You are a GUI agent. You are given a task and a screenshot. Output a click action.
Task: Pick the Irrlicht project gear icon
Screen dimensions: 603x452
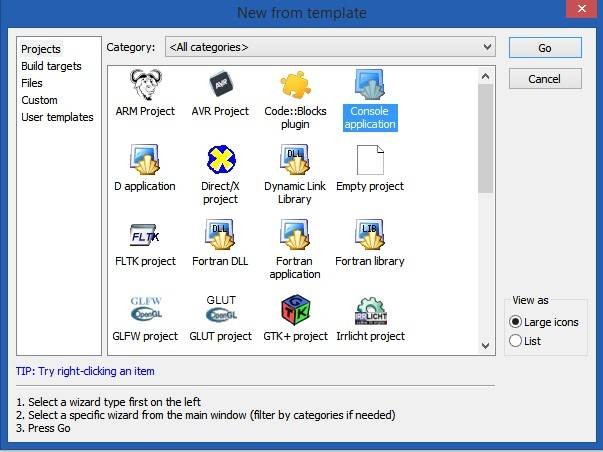pos(371,311)
